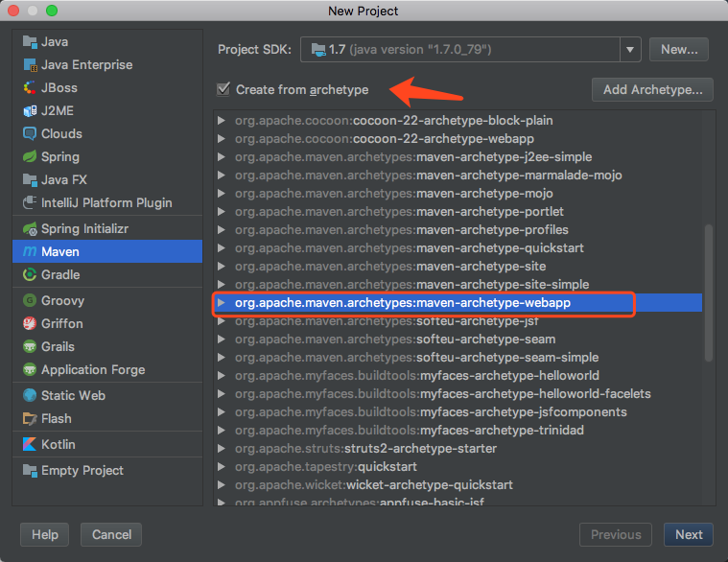Click the JBoss icon in sidebar

[29, 88]
